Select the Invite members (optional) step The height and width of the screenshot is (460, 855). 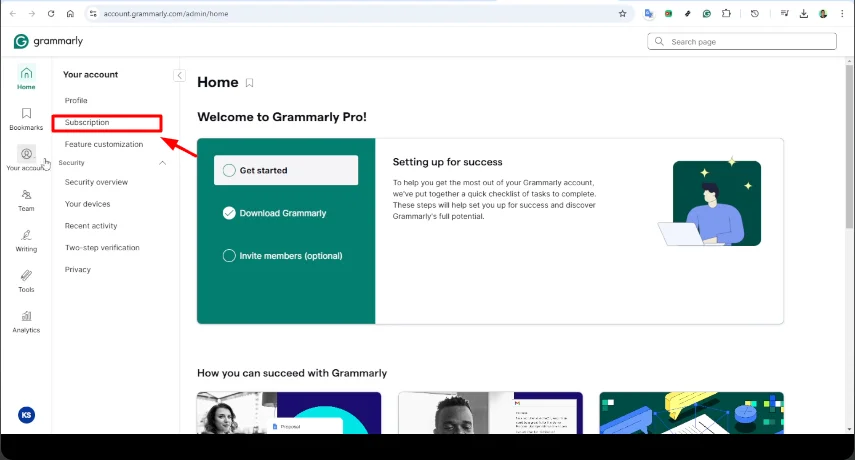pos(283,256)
